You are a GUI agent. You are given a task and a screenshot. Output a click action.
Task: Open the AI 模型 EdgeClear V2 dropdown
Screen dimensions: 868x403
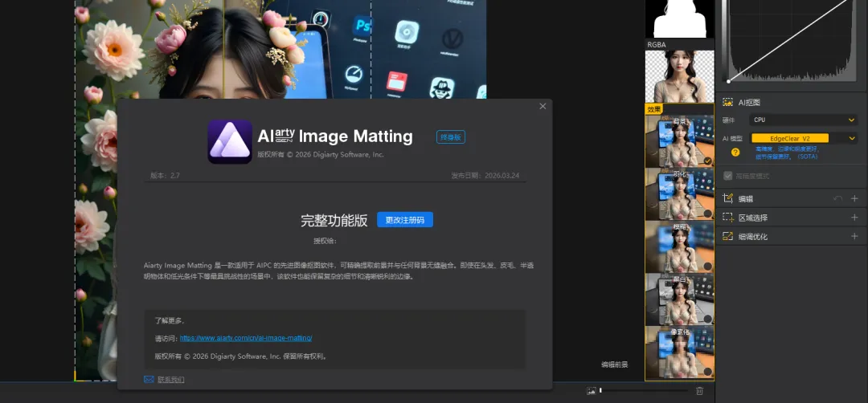pos(803,138)
